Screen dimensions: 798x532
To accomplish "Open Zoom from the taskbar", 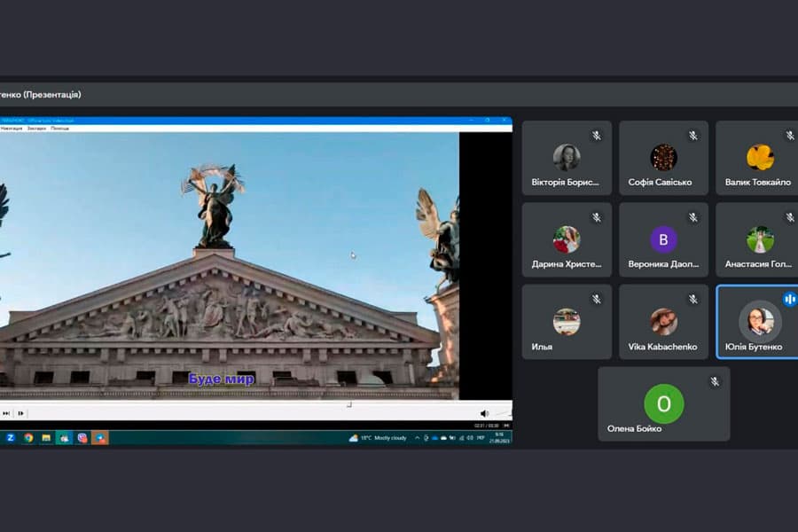I will [x=10, y=438].
